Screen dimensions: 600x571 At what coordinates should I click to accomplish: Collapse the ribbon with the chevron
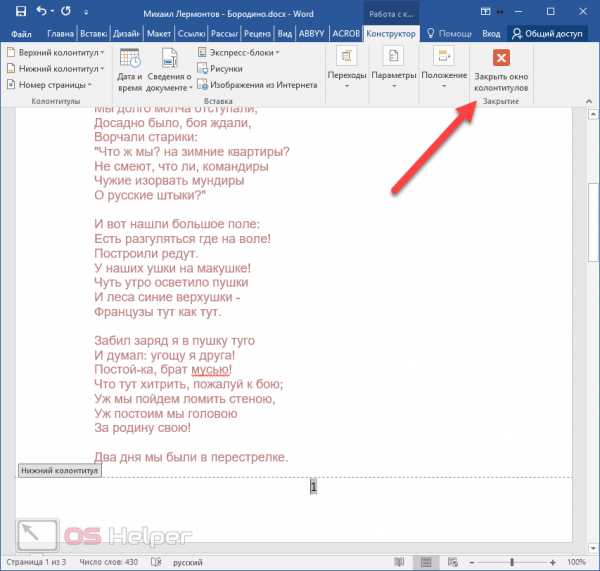coord(589,101)
